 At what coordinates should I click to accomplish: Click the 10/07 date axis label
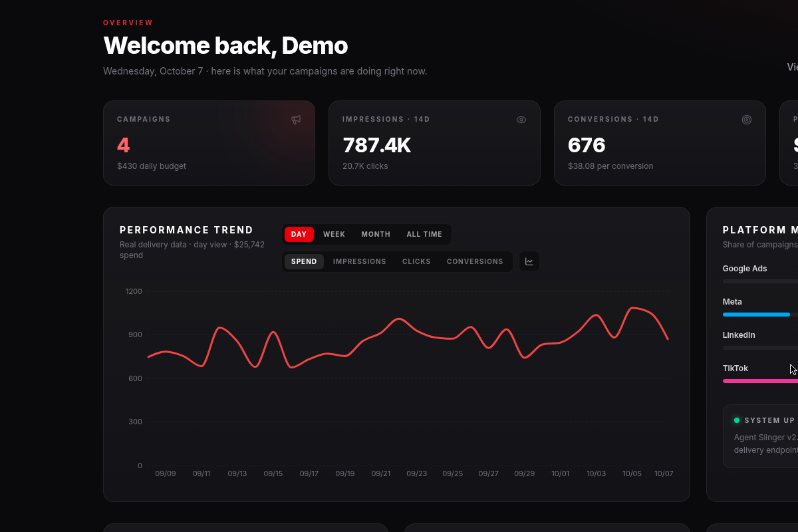pos(664,474)
